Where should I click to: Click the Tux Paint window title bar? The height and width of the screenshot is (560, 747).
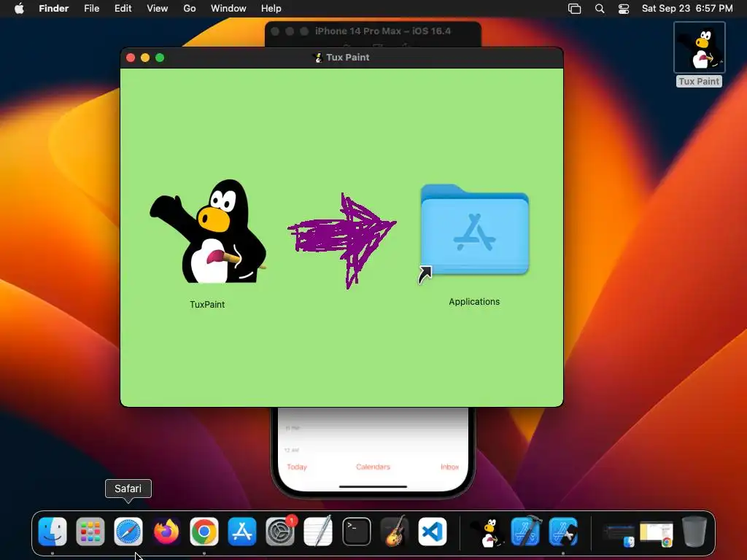341,57
